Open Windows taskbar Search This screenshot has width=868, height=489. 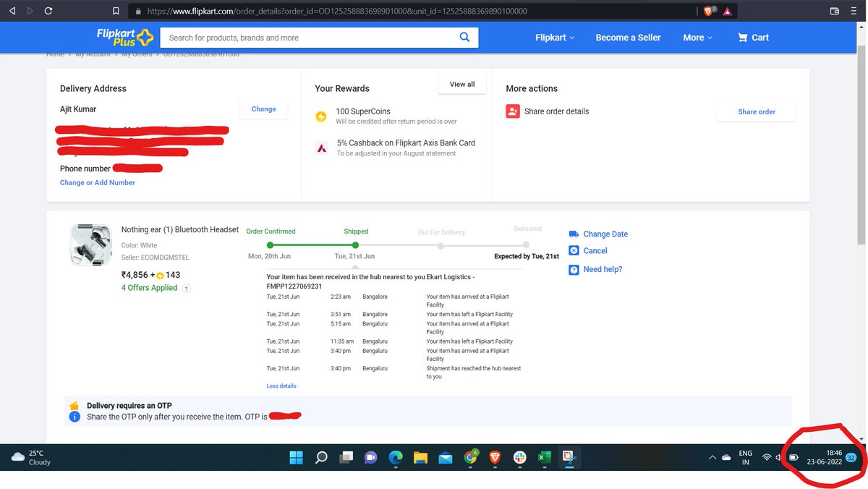[322, 458]
